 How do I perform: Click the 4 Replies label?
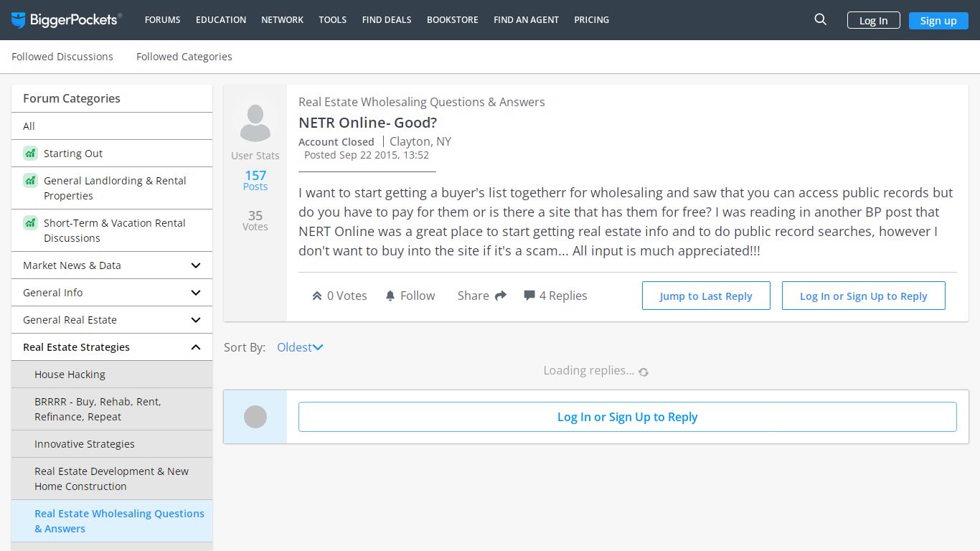(x=563, y=296)
